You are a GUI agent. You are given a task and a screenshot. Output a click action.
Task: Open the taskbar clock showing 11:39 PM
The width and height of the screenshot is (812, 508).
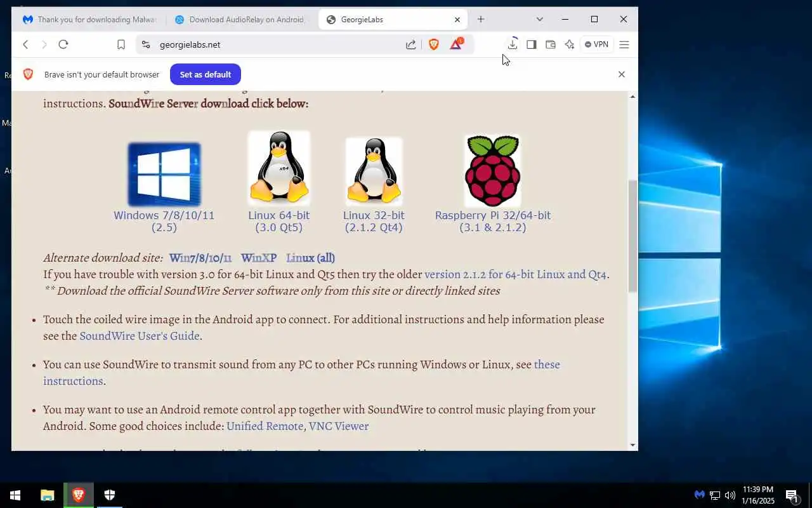(757, 495)
